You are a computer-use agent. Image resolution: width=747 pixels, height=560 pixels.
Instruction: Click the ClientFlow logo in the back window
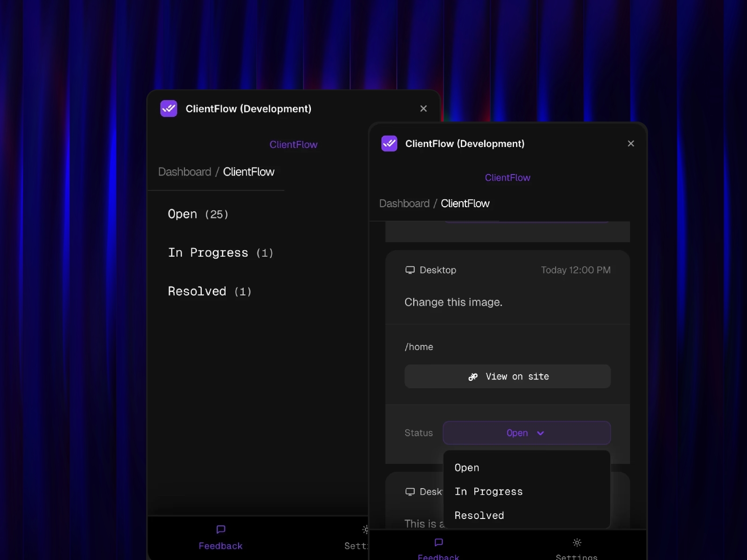169,108
